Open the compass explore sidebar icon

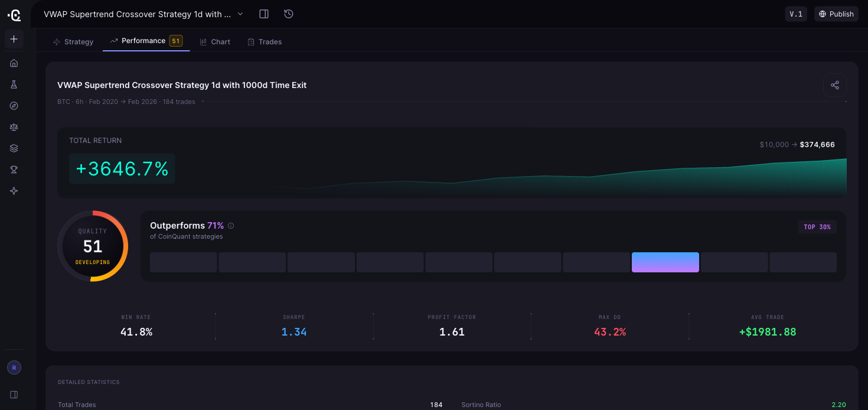(14, 106)
